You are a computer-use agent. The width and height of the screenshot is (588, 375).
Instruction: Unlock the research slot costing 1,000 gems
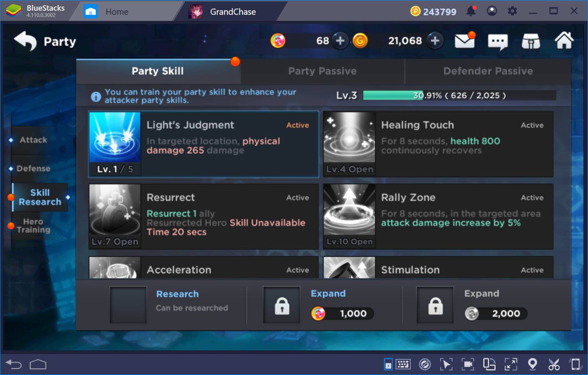(282, 305)
